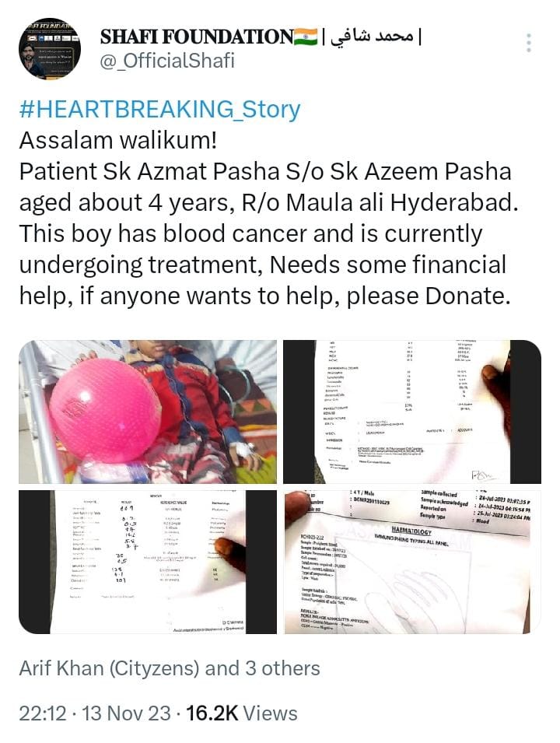
Task: Select the Arabic name text in header
Action: click(x=372, y=37)
